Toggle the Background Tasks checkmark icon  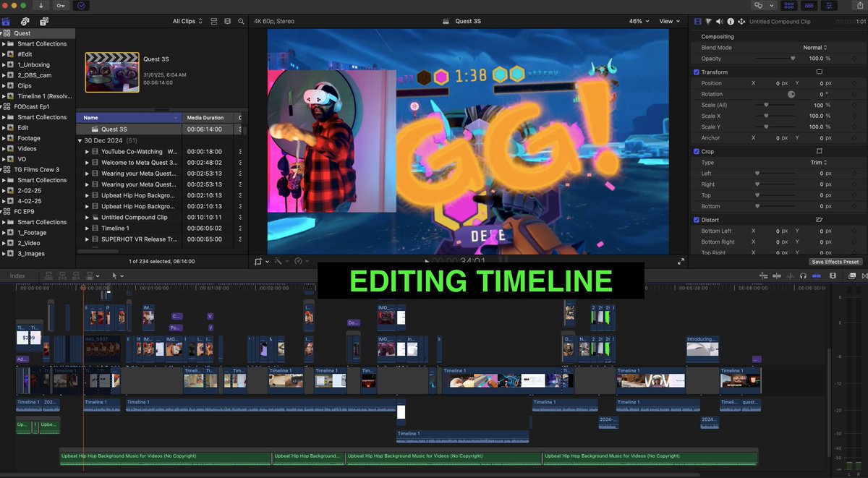(x=81, y=5)
